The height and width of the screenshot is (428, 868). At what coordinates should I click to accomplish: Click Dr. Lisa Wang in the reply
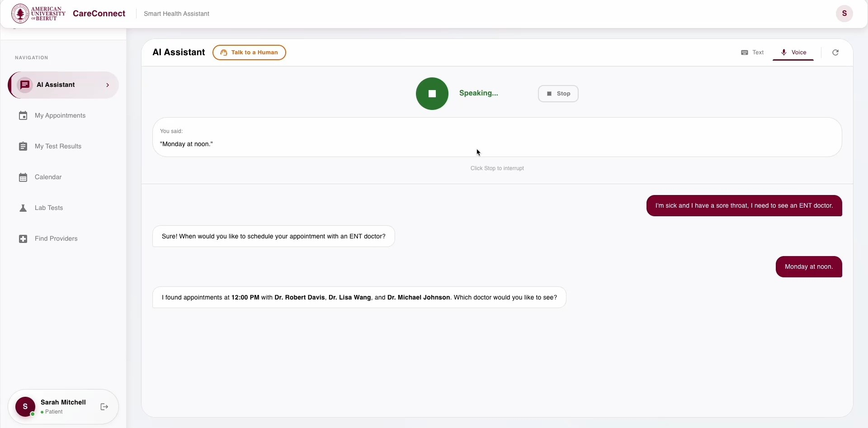350,298
